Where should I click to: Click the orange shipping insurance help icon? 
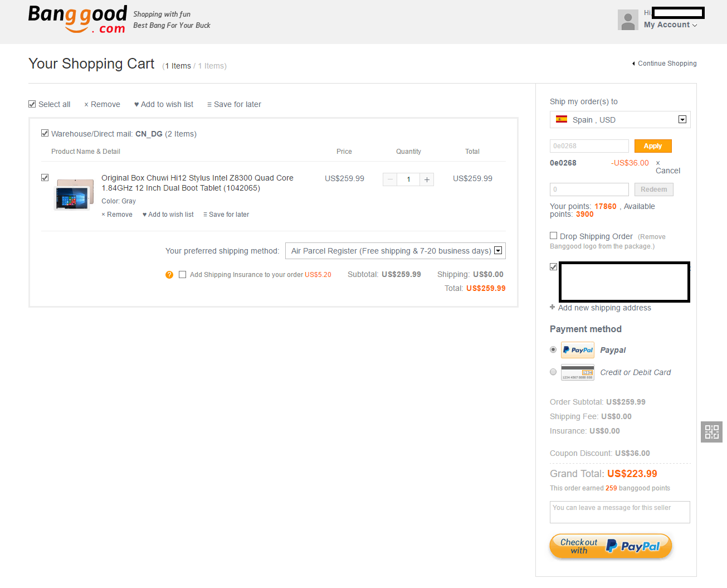(x=169, y=275)
